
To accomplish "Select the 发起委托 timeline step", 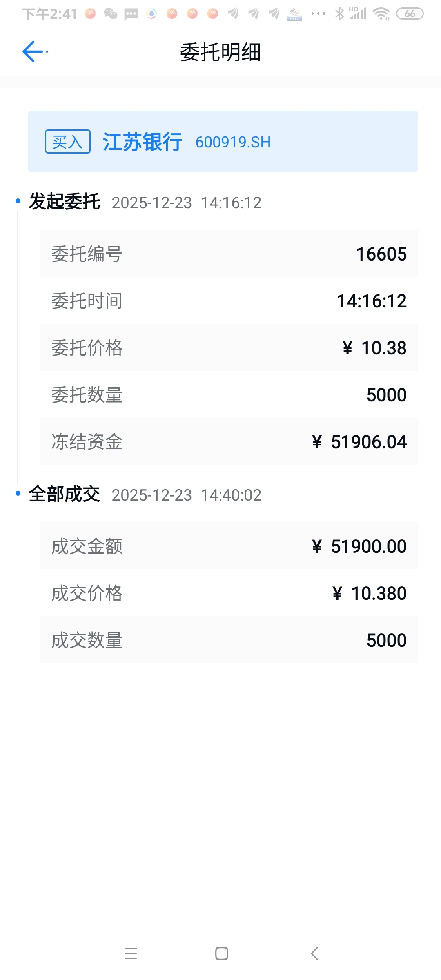I will click(65, 202).
